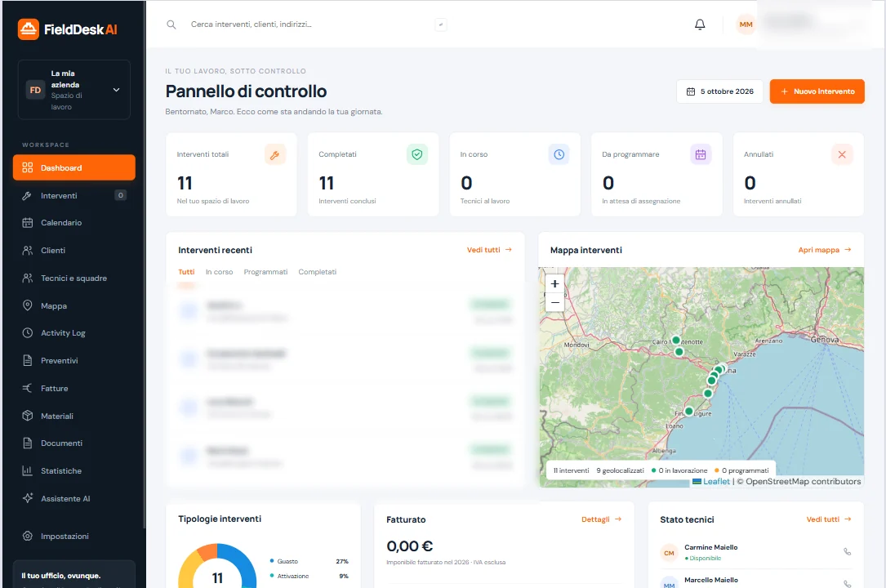The image size is (886, 588).
Task: Click the Interventi count badge 0
Action: [120, 195]
